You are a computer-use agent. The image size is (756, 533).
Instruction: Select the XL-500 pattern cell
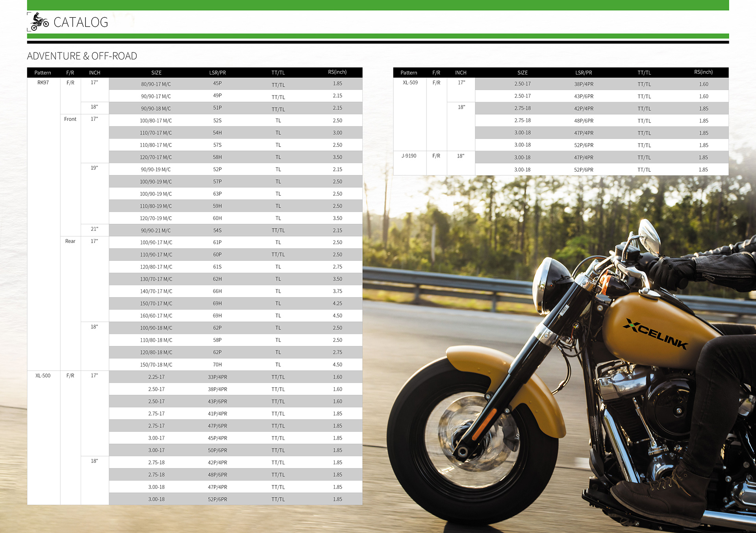(43, 375)
